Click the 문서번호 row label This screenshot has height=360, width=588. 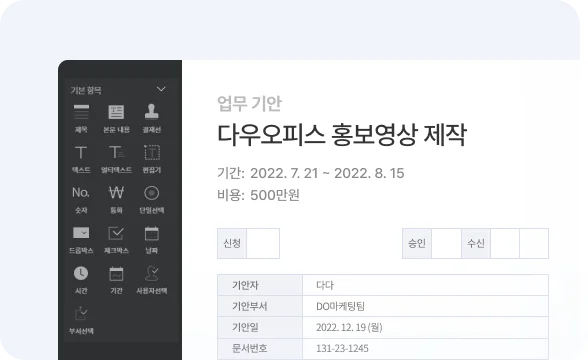pyautogui.click(x=249, y=348)
